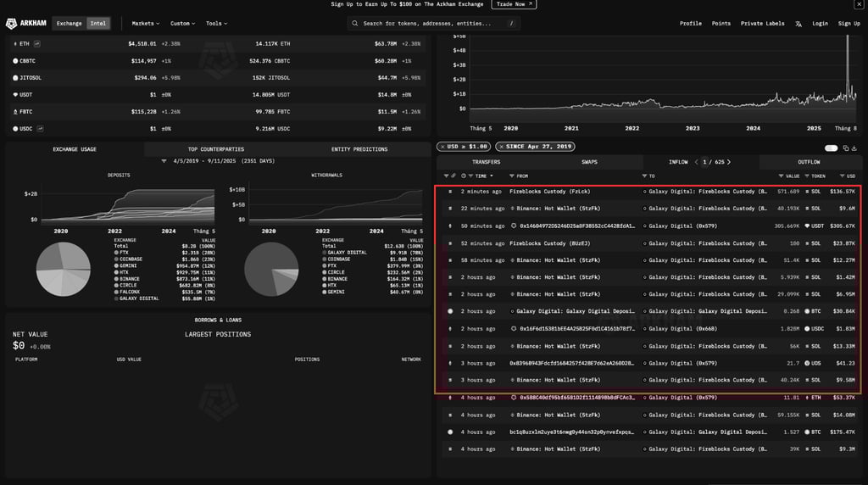This screenshot has width=868, height=485.
Task: Open Fireblocks Custody (8UzEJ) sender
Action: click(x=549, y=243)
